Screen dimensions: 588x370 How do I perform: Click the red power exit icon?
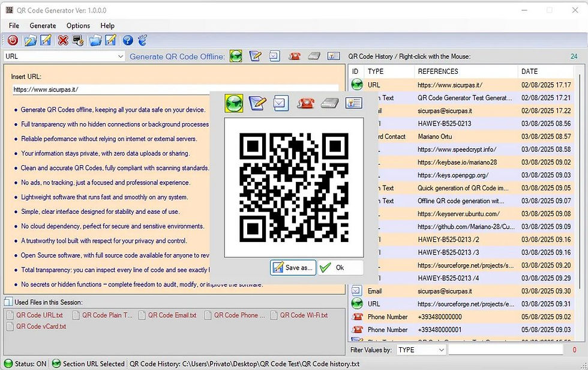13,40
